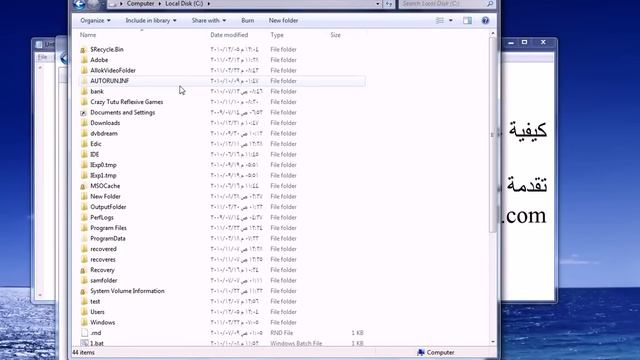Open the Help question mark icon
Screen dimensions: 640x360
pyautogui.click(x=485, y=20)
